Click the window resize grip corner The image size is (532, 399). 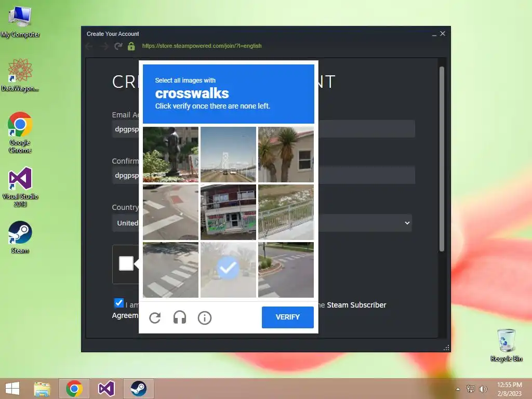(x=446, y=348)
